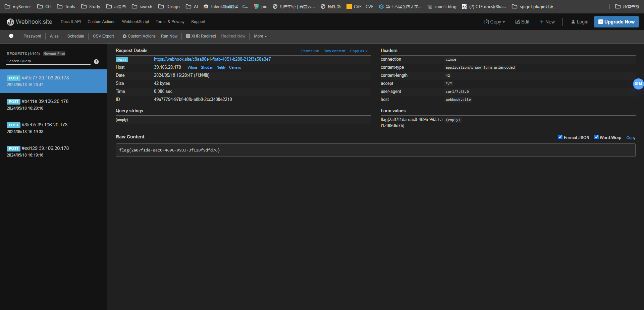
Task: Toggle the Word-Wrap checkbox
Action: [x=596, y=137]
